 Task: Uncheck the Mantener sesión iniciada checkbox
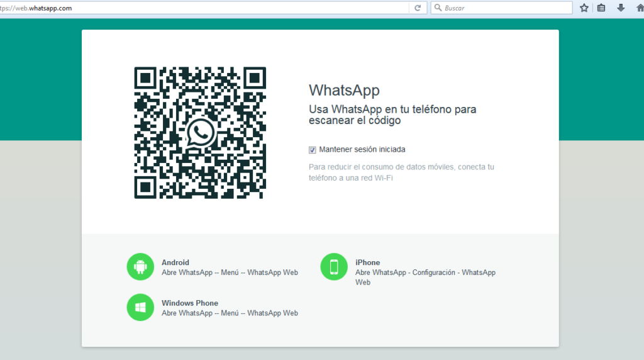point(313,150)
